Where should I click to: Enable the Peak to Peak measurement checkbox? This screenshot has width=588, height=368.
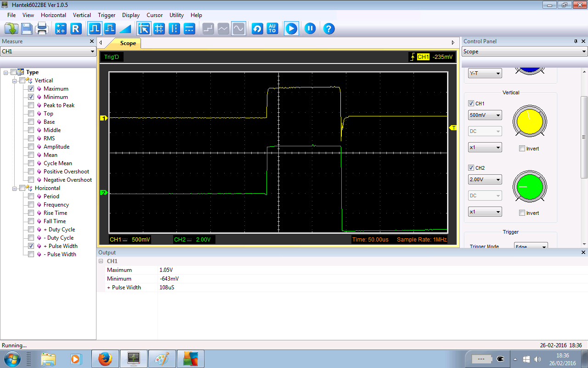[x=31, y=105]
